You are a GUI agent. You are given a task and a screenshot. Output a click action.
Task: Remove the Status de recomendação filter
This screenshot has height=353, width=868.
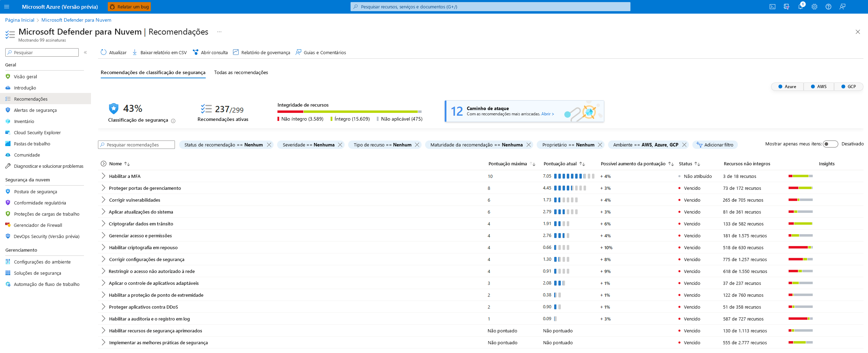pyautogui.click(x=269, y=145)
